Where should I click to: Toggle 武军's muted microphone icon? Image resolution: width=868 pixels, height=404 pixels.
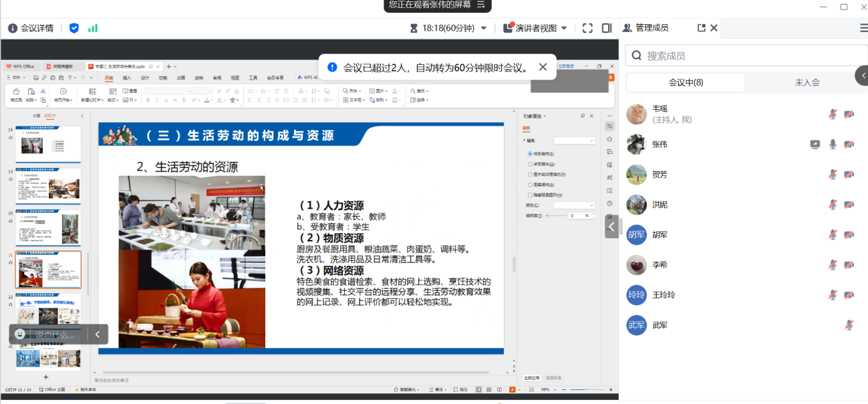point(849,325)
